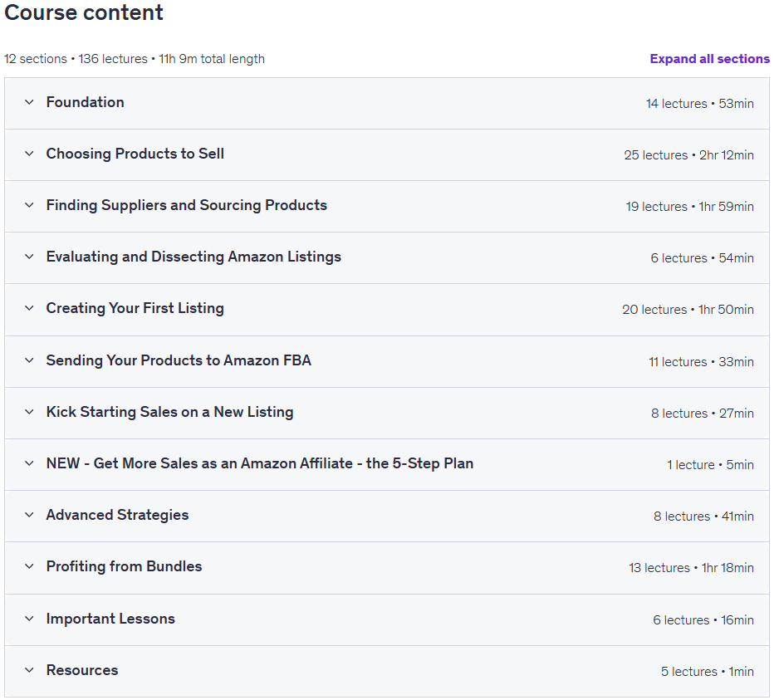
Task: Open chevron beside Amazon Affiliate 5-Step Plan
Action: pyautogui.click(x=29, y=463)
